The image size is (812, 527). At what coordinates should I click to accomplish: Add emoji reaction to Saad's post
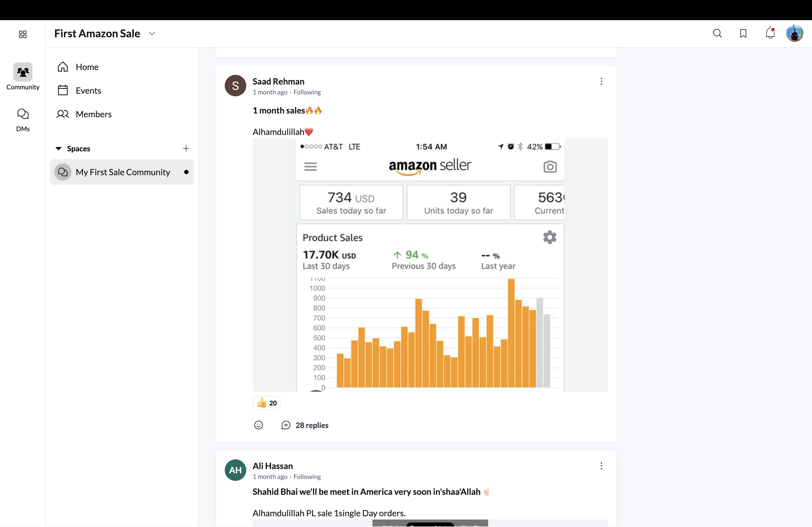pos(259,425)
